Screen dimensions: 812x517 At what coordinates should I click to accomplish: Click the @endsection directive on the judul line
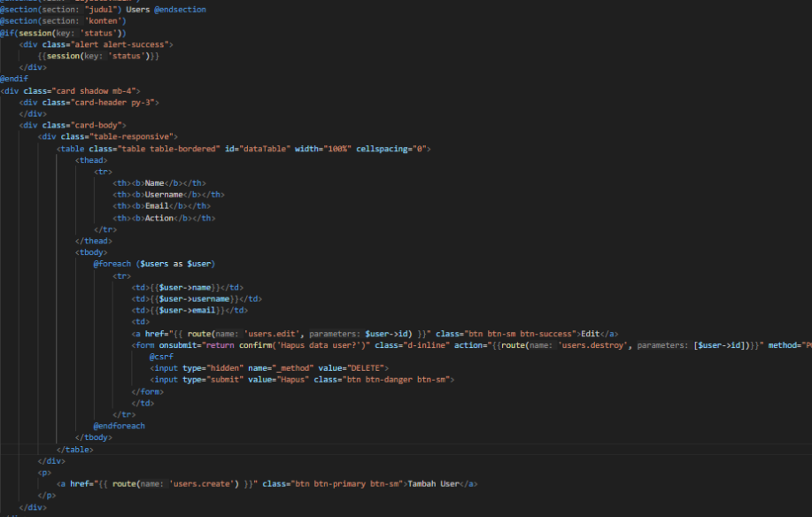(181, 10)
